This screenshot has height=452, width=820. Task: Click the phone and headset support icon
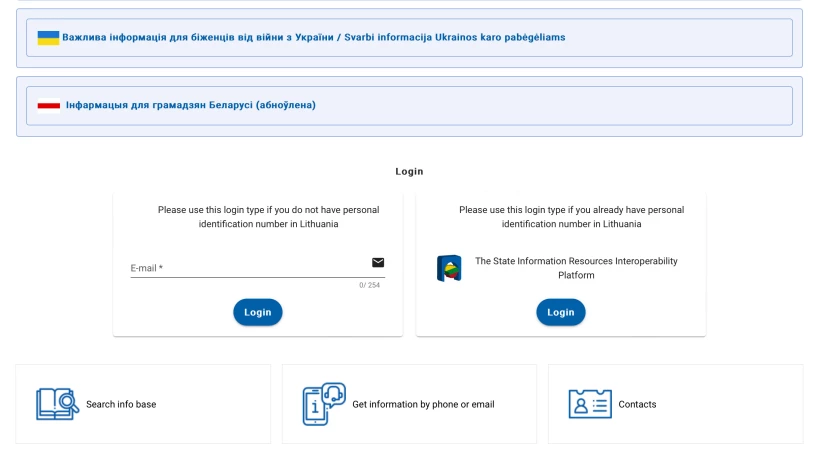323,404
